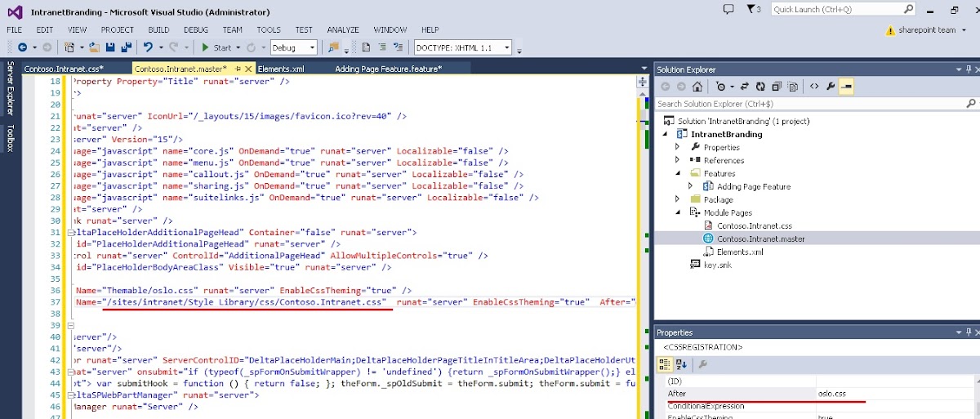
Task: Click the View Code icon in Solution Explorer
Action: pos(814,87)
